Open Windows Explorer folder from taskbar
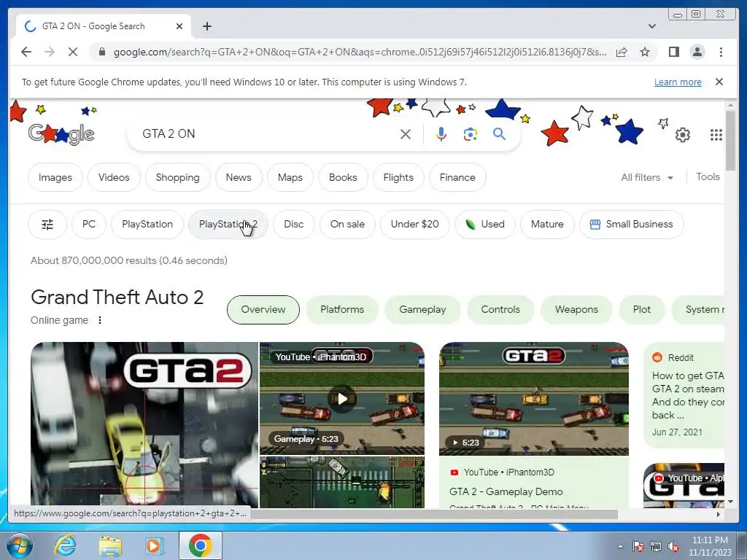Viewport: 747px width, 560px height. 110,545
